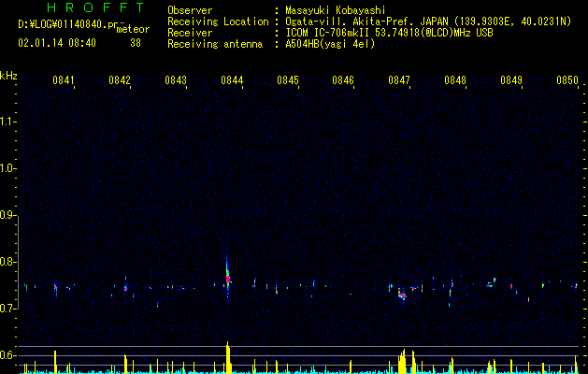The height and width of the screenshot is (374, 588).
Task: Click the meteor count value 38
Action: click(x=136, y=43)
